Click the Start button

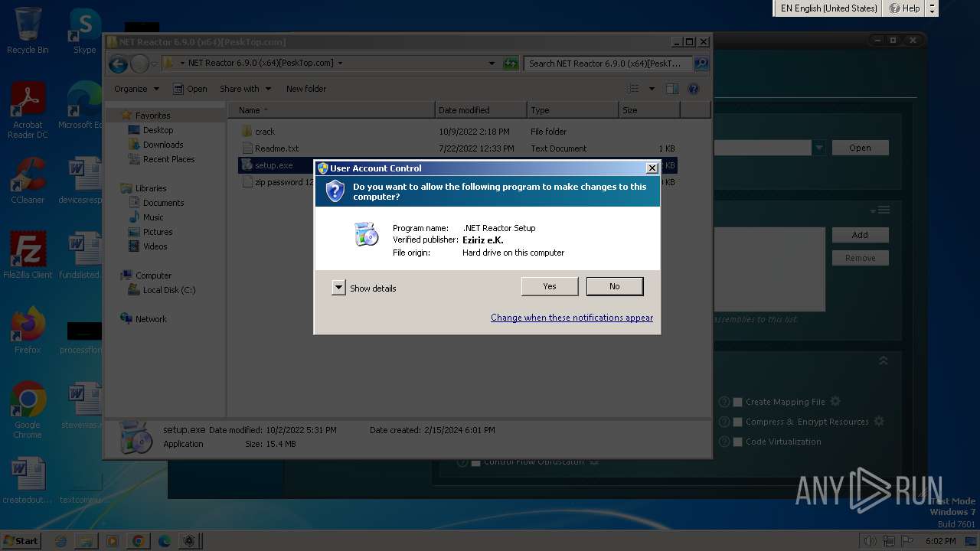[21, 540]
